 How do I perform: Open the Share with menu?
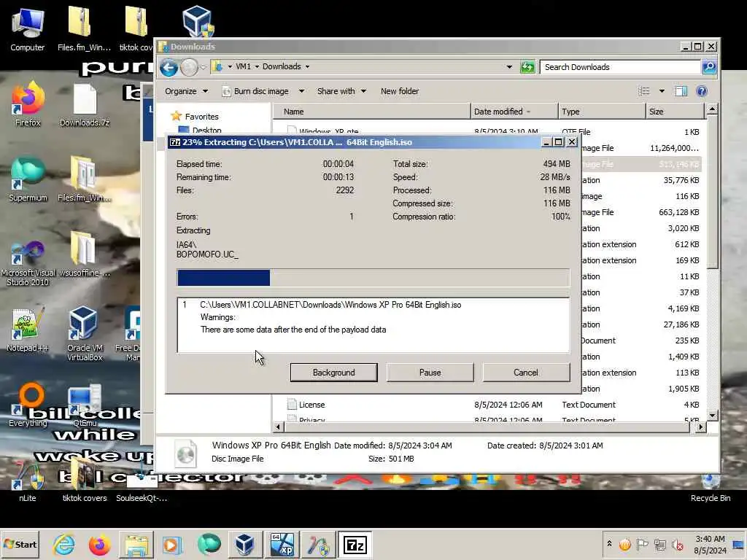pyautogui.click(x=341, y=91)
